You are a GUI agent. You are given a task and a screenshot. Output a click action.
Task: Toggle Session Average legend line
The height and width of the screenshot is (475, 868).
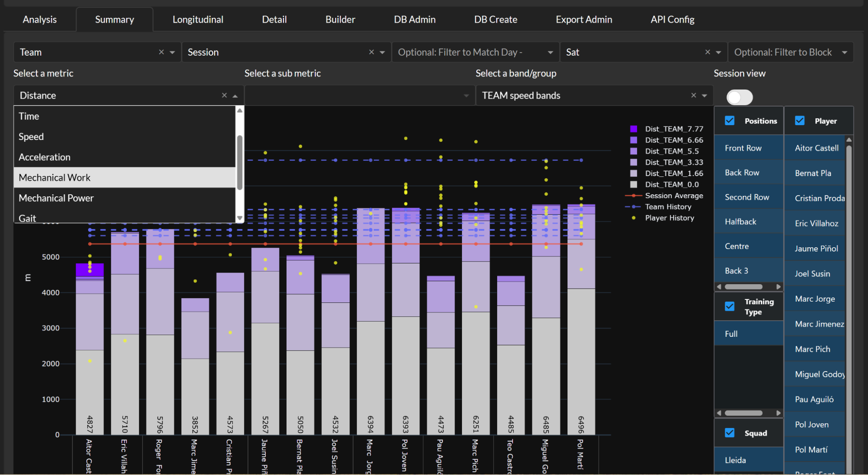(664, 196)
